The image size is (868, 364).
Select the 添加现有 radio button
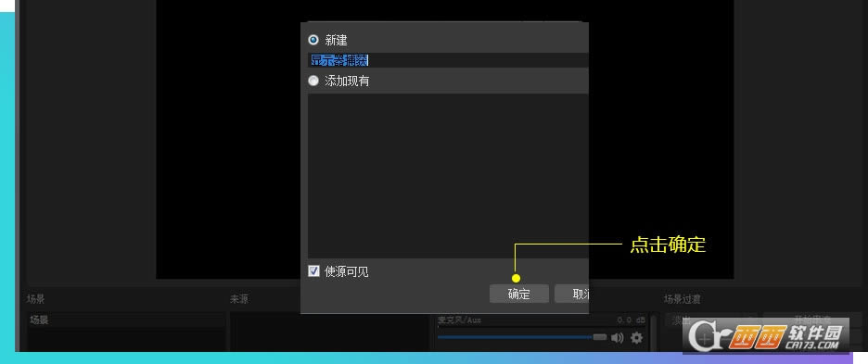pyautogui.click(x=313, y=81)
